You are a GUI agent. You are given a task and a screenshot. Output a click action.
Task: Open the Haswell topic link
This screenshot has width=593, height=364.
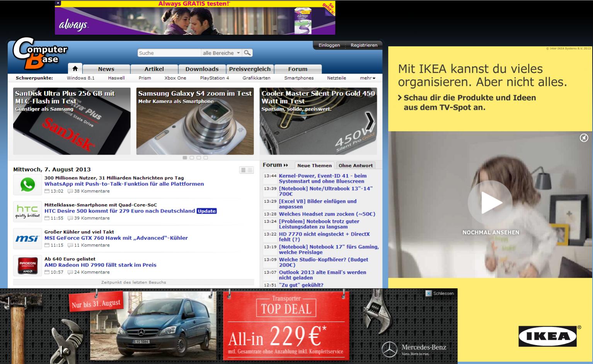[116, 78]
